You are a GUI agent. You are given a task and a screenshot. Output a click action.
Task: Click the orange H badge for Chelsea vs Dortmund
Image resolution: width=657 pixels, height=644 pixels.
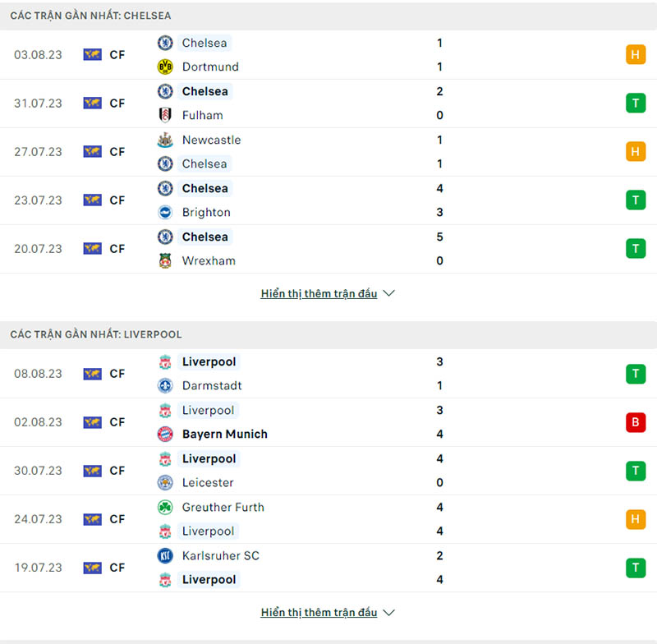[x=635, y=55]
